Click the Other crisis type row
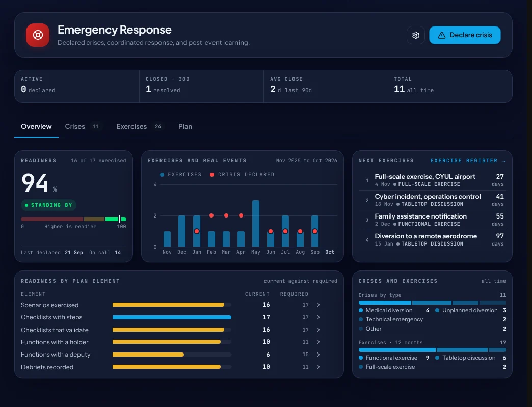Screen dimensions: 532x407 (432, 329)
